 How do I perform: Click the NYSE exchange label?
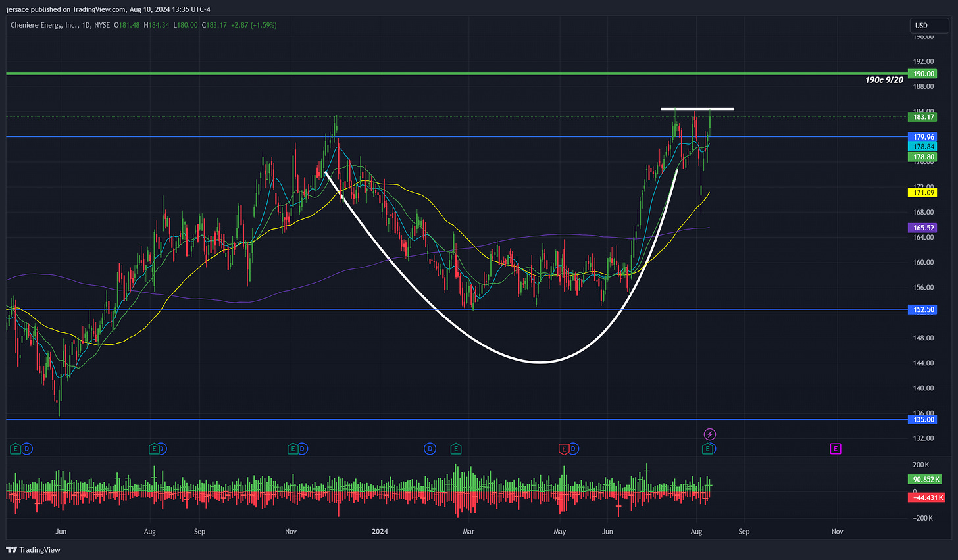102,25
